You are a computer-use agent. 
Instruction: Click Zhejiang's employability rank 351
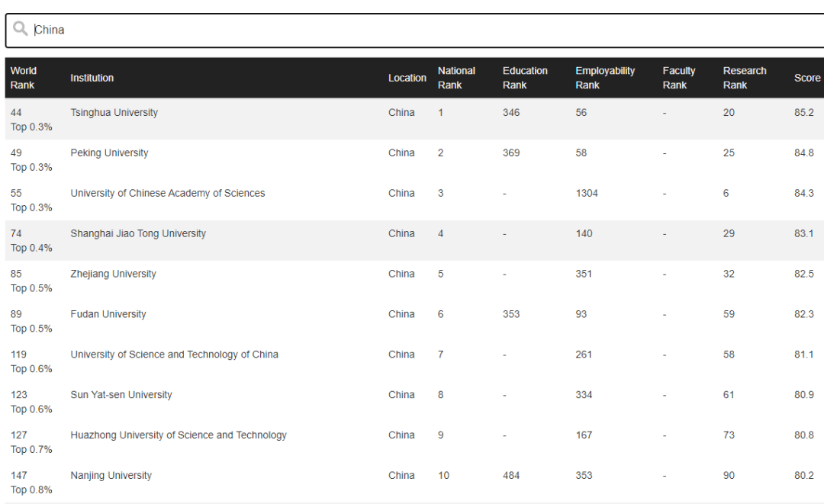coord(584,274)
